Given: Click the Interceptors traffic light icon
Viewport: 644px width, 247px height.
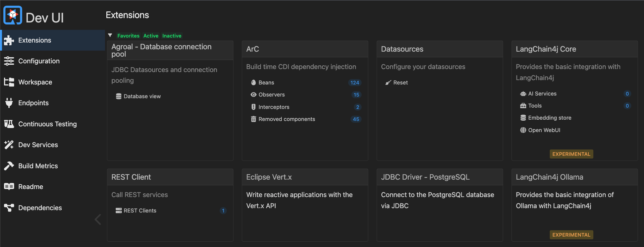Looking at the screenshot, I should [254, 107].
